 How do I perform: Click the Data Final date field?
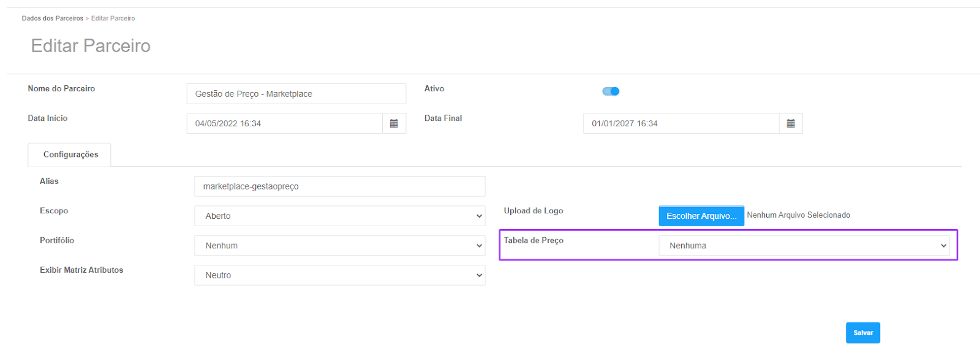coord(681,123)
